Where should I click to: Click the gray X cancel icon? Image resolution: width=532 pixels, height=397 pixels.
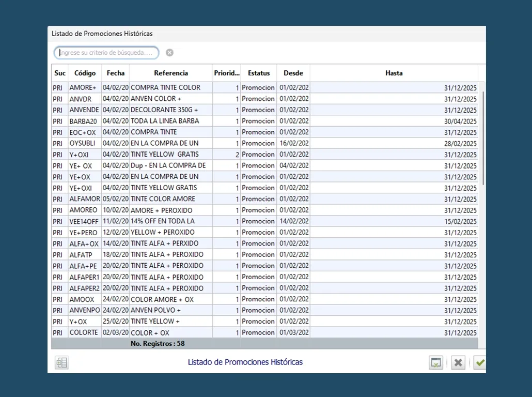click(458, 363)
